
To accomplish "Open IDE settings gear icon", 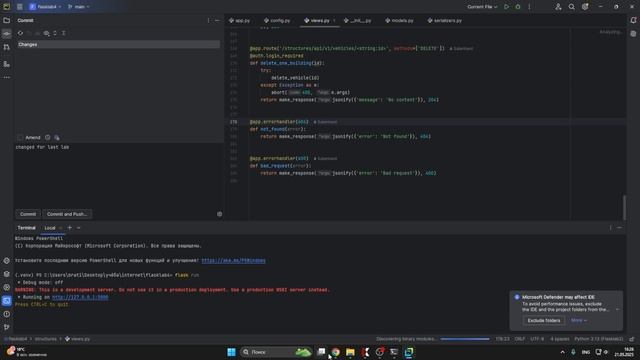I will 585,7.
